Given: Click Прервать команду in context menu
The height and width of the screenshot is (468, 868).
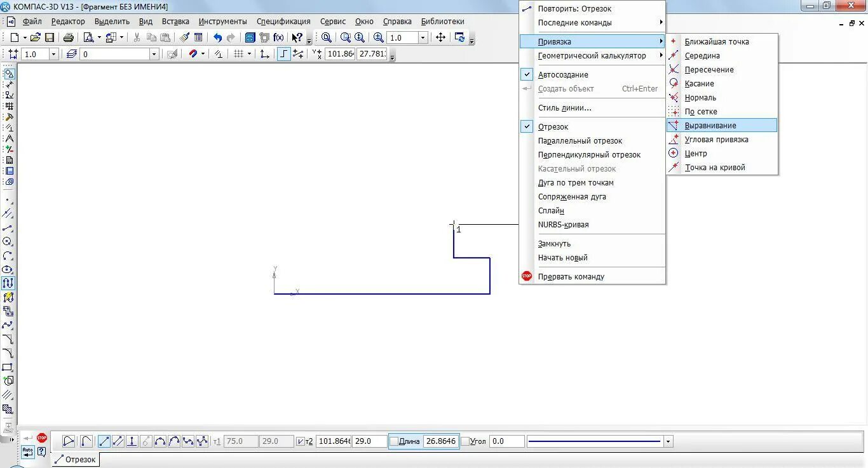Looking at the screenshot, I should 592,277.
